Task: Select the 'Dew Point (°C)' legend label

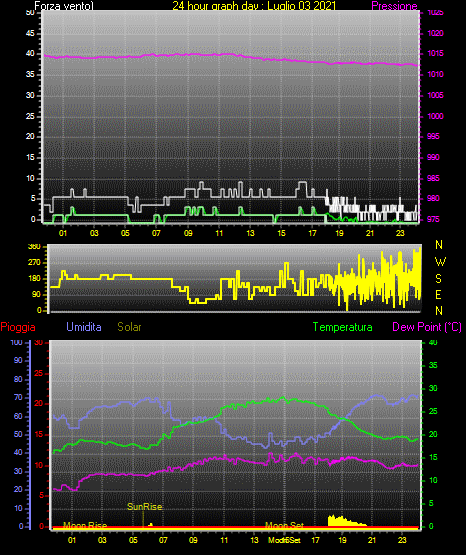Action: tap(427, 327)
